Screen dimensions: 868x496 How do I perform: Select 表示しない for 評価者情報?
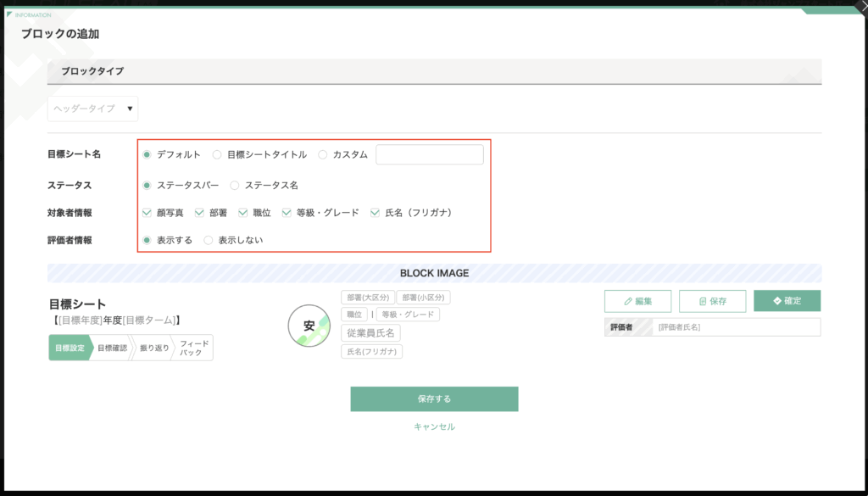[x=209, y=240]
